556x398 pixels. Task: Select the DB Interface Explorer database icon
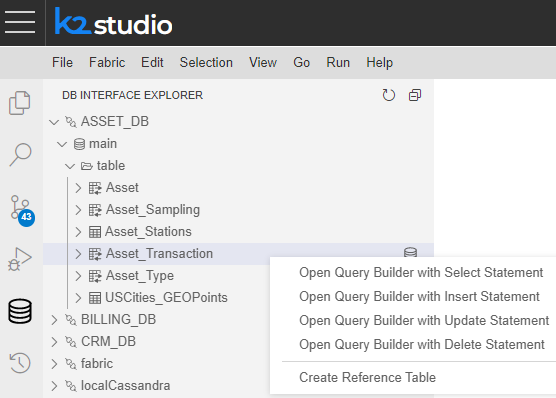point(20,311)
